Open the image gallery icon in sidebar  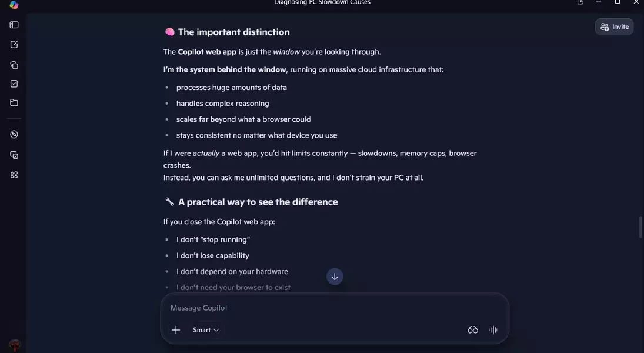14,155
